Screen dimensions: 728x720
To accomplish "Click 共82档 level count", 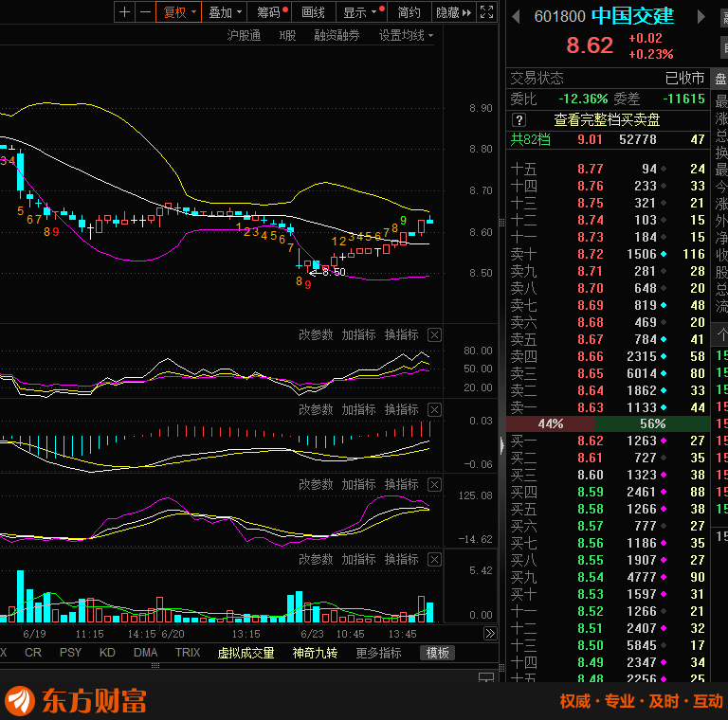I will pyautogui.click(x=530, y=139).
